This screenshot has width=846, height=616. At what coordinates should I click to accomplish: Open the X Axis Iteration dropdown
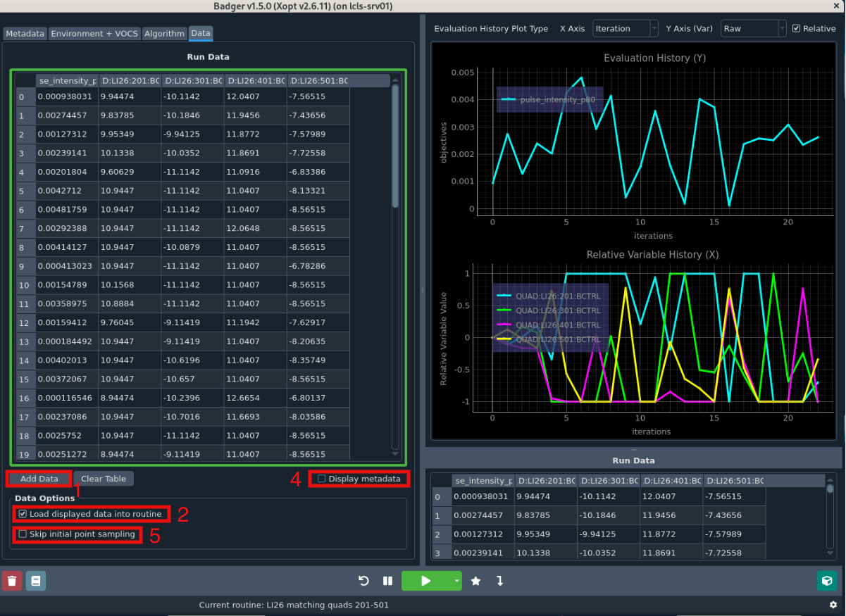pos(625,29)
